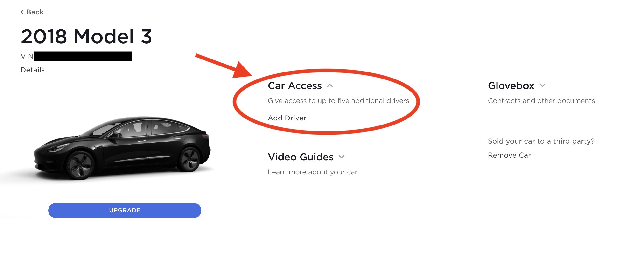This screenshot has height=276, width=644.
Task: Expand Video Guides with its chevron arrow
Action: point(342,157)
